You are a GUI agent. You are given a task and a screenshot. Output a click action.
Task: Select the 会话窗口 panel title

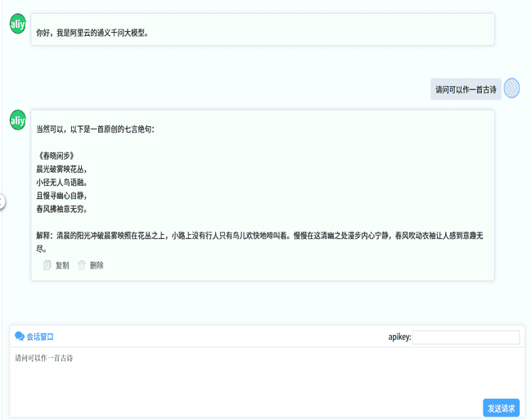click(x=40, y=336)
